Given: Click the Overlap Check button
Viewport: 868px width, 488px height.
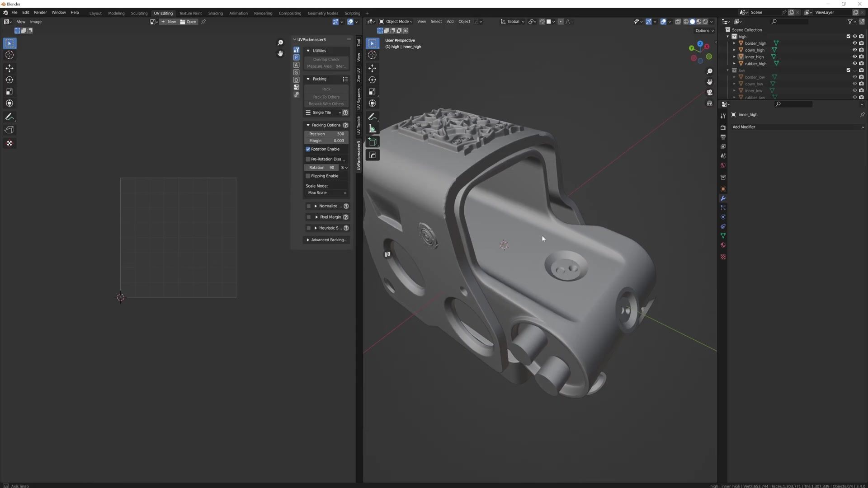Looking at the screenshot, I should click(x=326, y=60).
